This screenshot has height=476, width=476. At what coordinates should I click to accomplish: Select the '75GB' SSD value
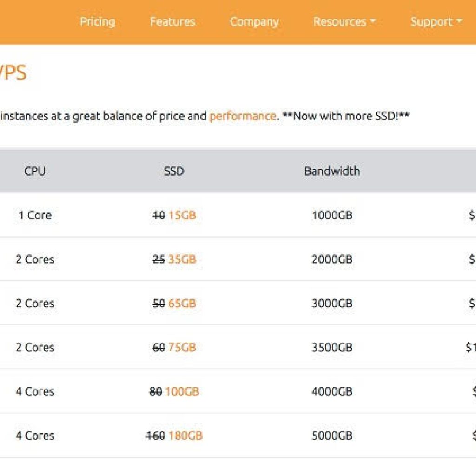tap(182, 347)
